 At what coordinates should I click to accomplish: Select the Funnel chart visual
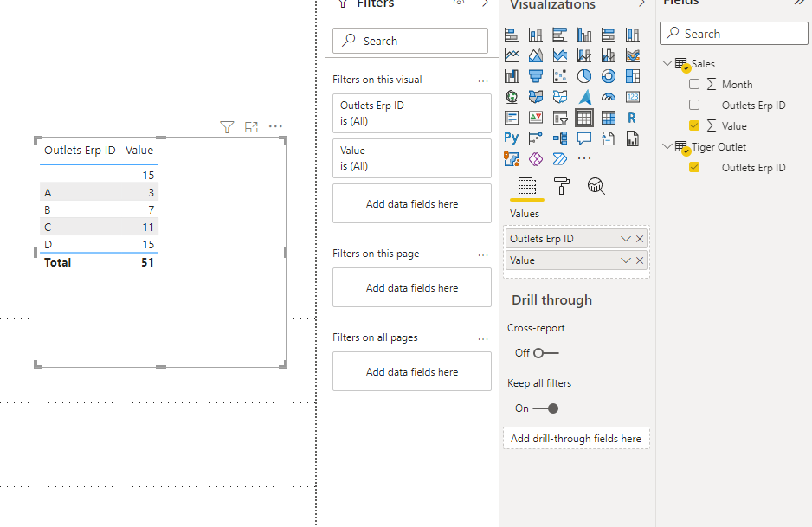536,76
